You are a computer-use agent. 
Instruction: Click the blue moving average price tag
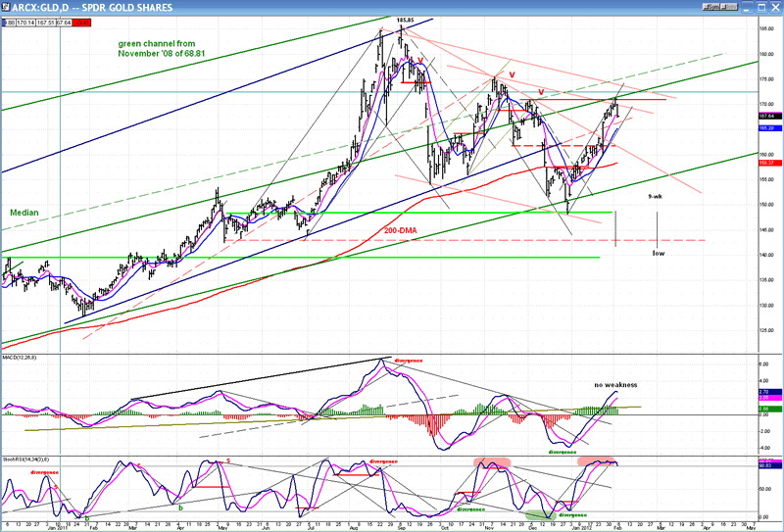pos(770,128)
